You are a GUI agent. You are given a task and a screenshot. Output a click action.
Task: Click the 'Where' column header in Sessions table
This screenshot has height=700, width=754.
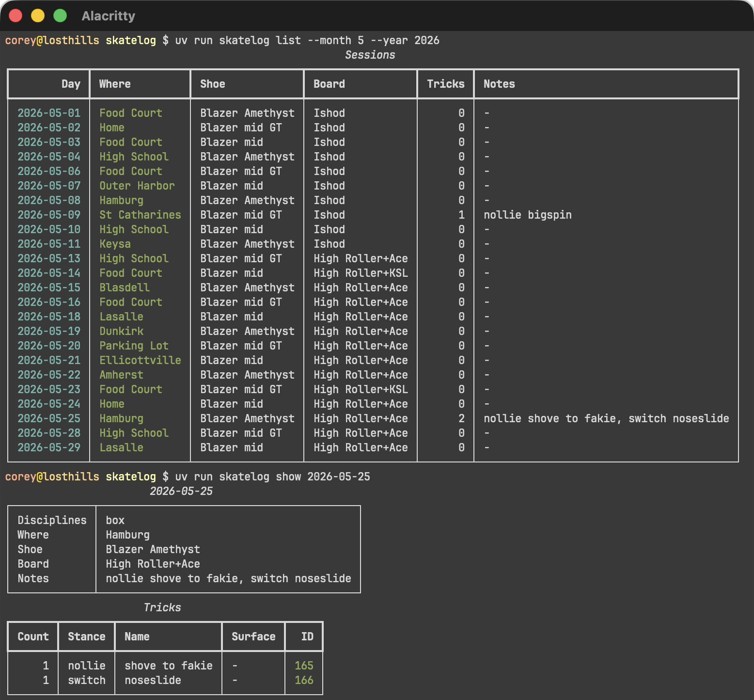click(115, 84)
